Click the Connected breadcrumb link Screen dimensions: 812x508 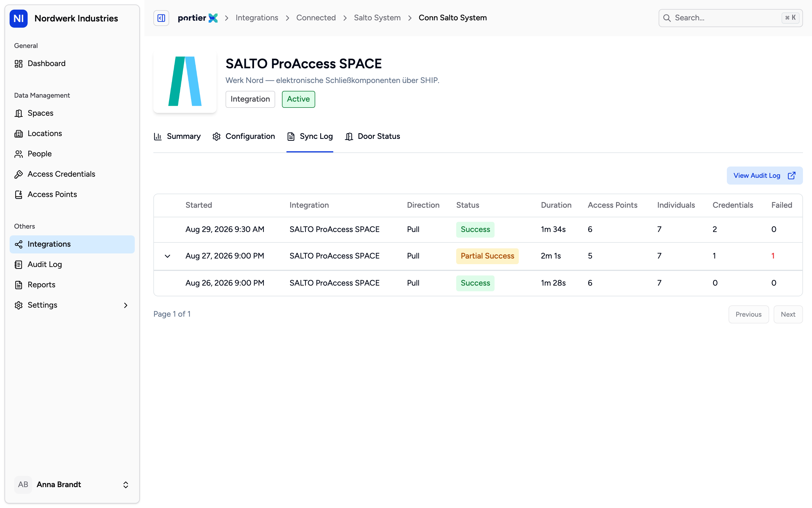click(x=316, y=18)
